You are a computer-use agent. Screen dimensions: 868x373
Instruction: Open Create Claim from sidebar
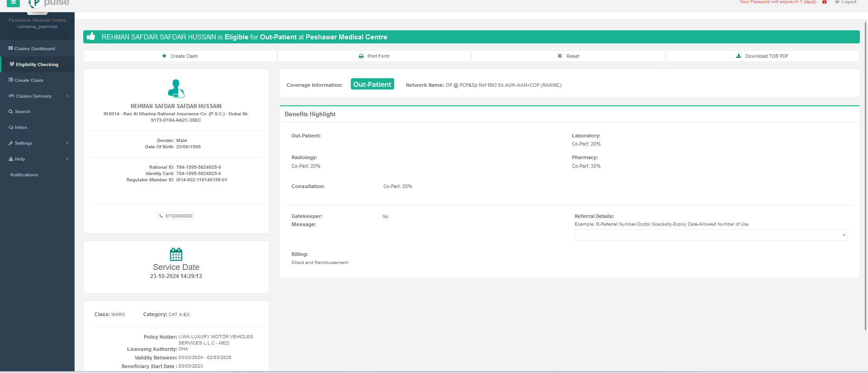click(29, 80)
